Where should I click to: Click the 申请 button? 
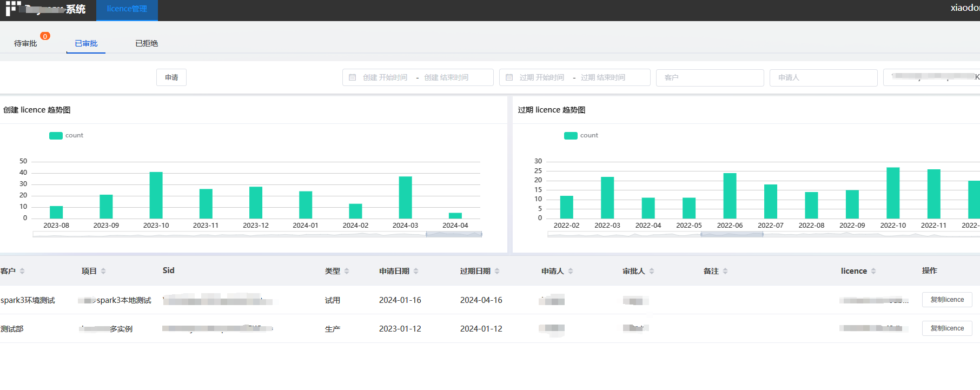(171, 77)
